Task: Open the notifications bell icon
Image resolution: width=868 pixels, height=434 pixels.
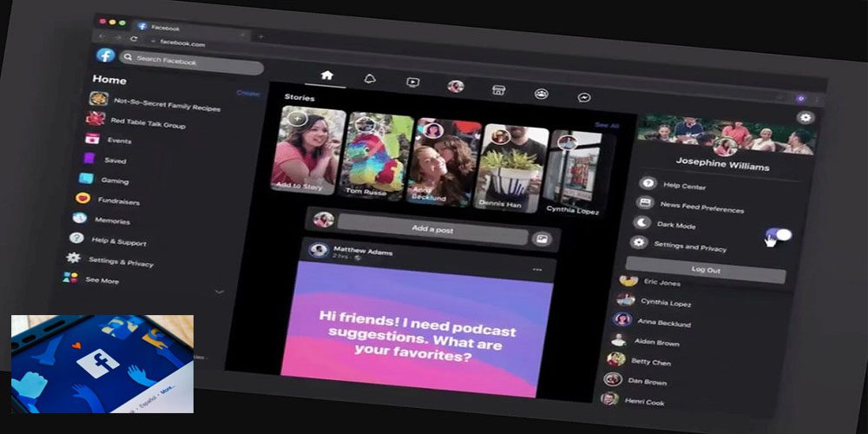Action: click(370, 79)
